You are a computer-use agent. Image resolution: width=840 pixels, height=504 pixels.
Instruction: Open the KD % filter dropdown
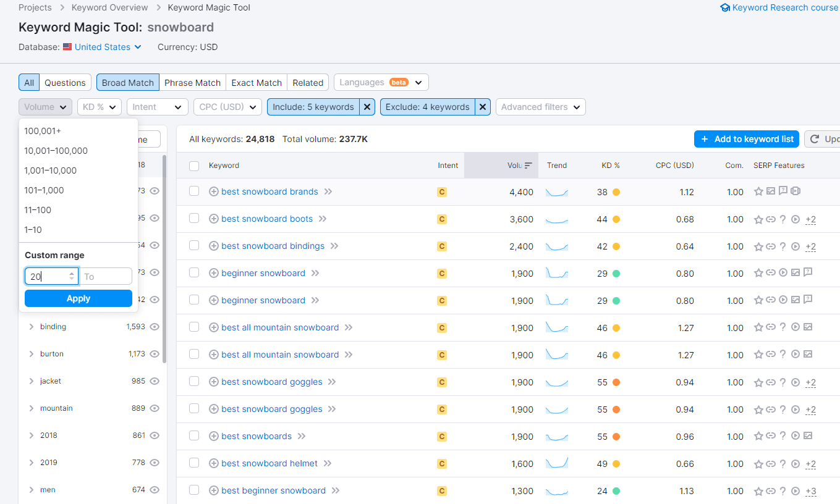pos(99,106)
